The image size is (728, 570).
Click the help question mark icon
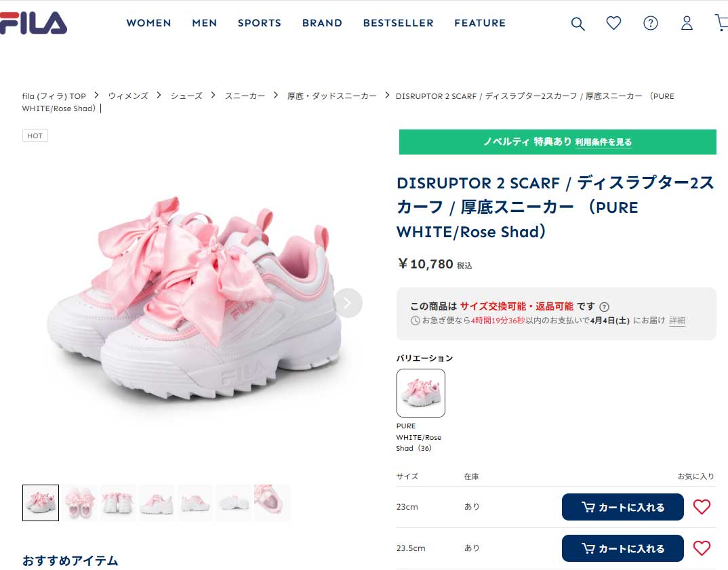650,24
